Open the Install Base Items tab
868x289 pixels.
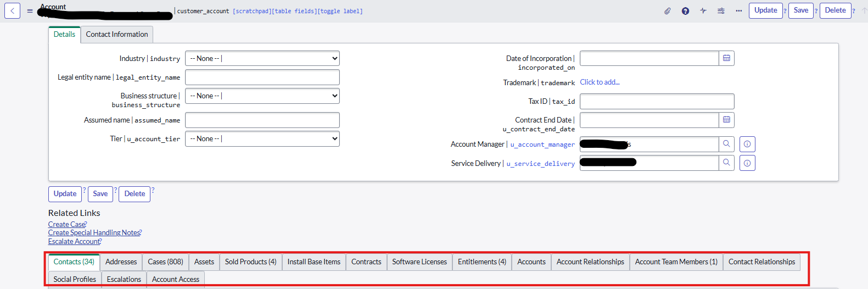pos(314,262)
